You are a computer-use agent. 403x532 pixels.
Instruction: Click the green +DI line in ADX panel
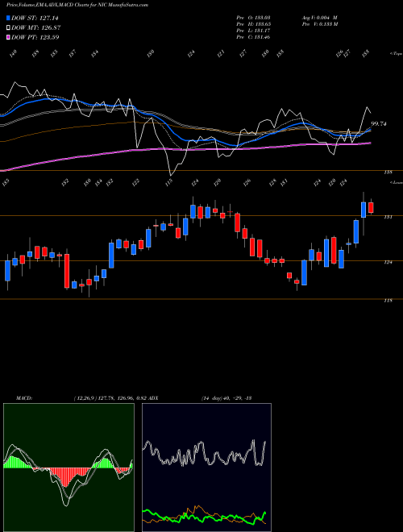click(204, 517)
